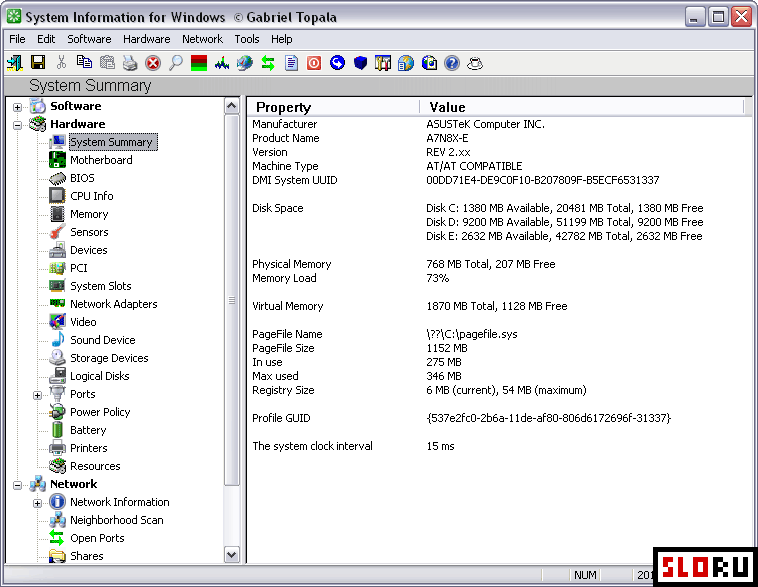The width and height of the screenshot is (758, 587).
Task: Click the Memory Load 73% value
Action: point(437,278)
